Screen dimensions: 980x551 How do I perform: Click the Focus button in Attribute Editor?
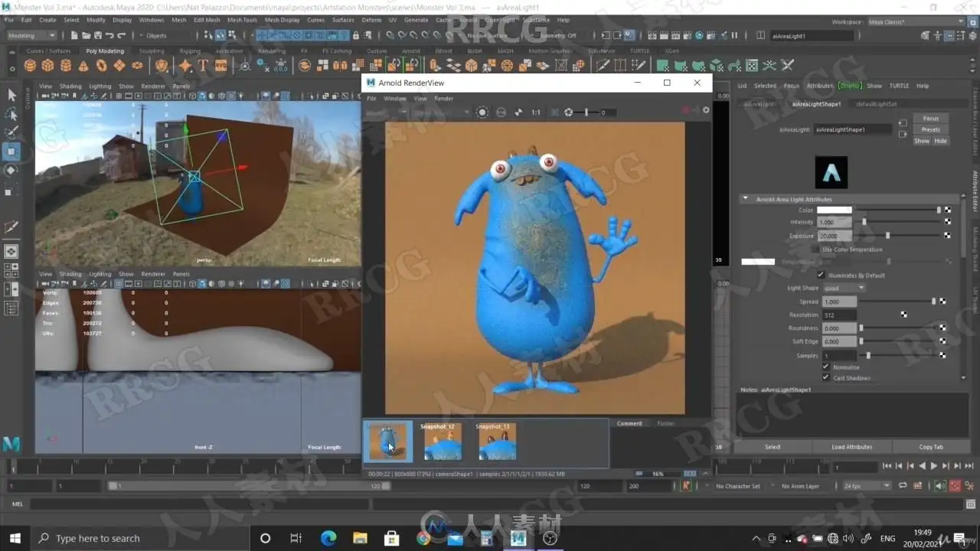tap(931, 119)
